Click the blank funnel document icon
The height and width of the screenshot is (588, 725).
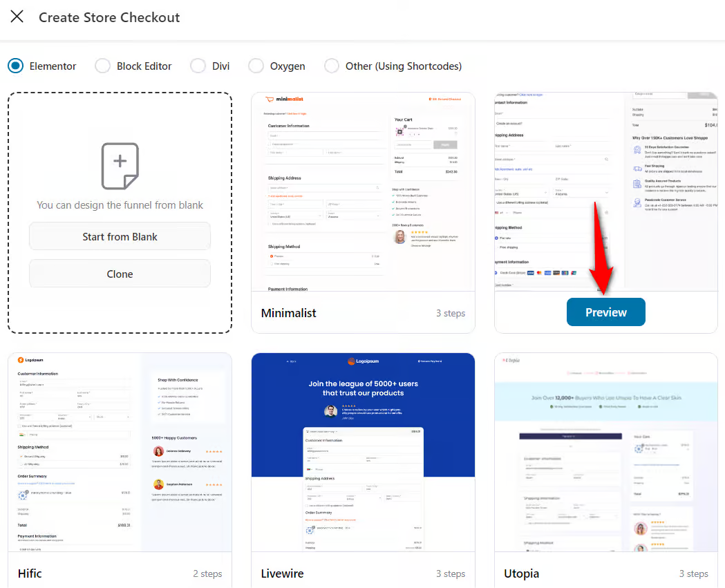pos(120,166)
